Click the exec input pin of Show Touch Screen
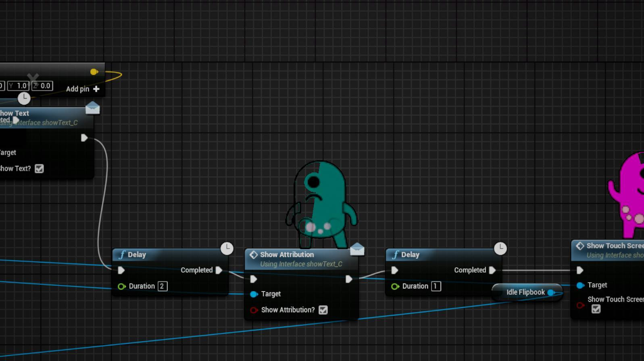The width and height of the screenshot is (644, 361). [580, 270]
